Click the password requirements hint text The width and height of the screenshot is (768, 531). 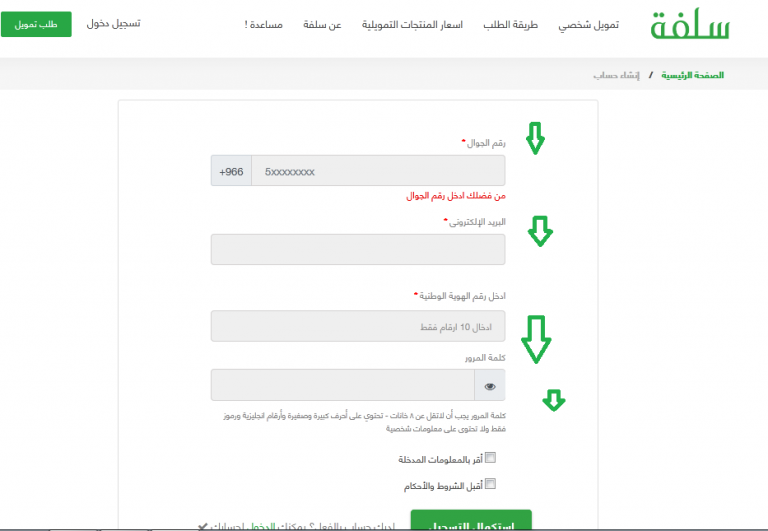pos(364,422)
